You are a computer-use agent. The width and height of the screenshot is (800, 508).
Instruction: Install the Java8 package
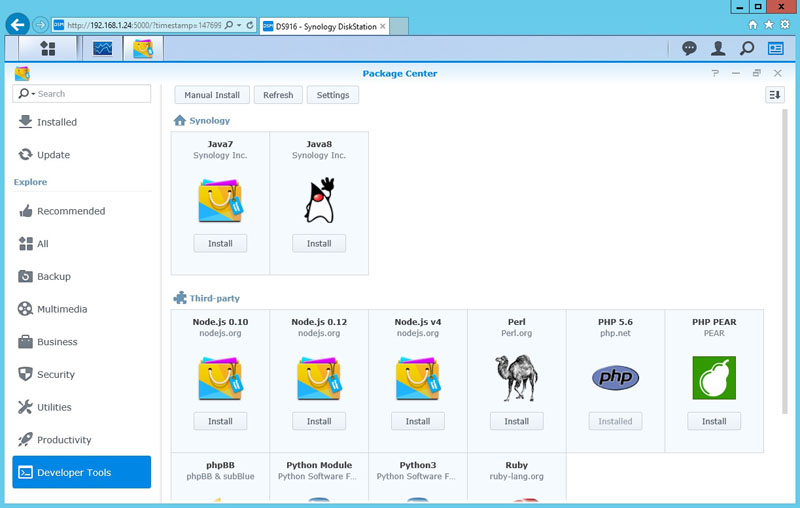point(319,243)
